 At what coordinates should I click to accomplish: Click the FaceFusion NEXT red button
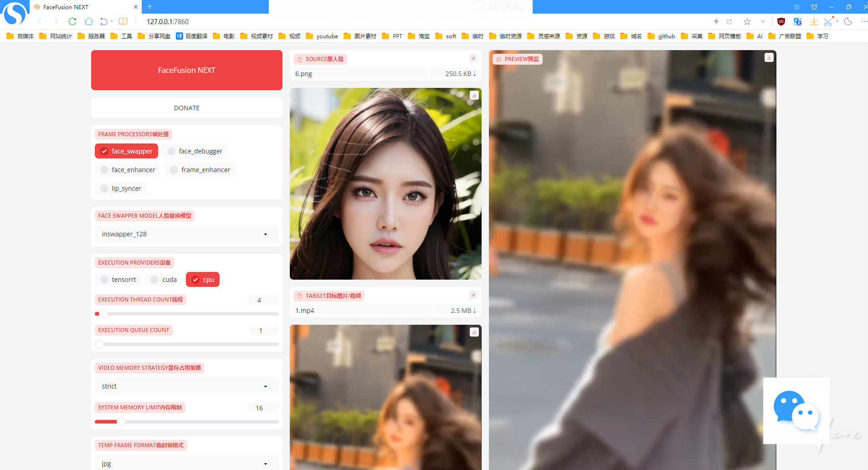pyautogui.click(x=187, y=70)
